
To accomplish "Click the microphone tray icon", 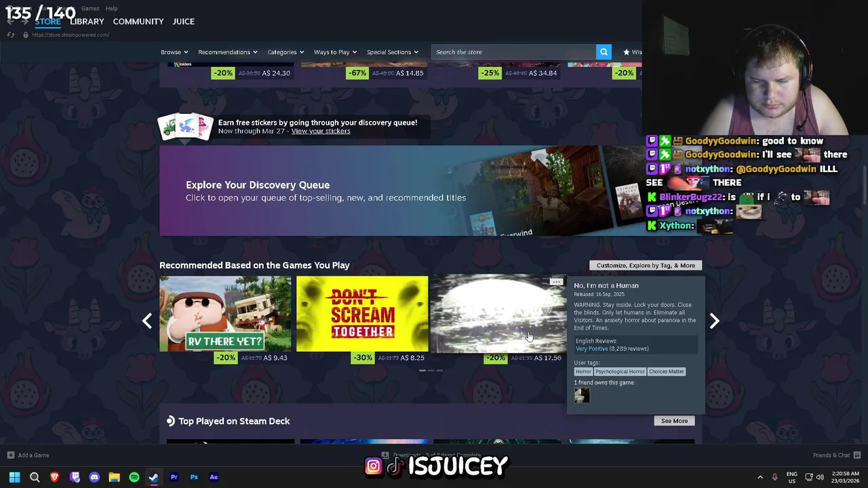I will [774, 477].
